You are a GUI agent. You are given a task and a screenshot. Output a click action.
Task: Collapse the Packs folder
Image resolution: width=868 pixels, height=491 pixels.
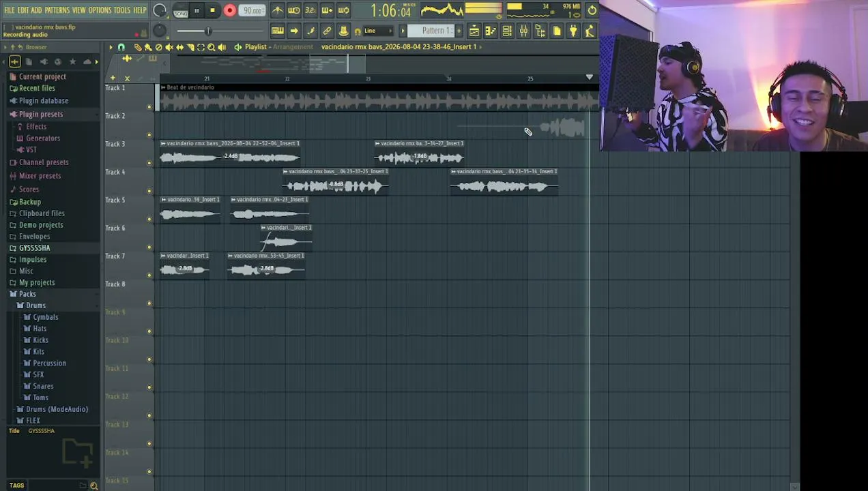point(27,294)
